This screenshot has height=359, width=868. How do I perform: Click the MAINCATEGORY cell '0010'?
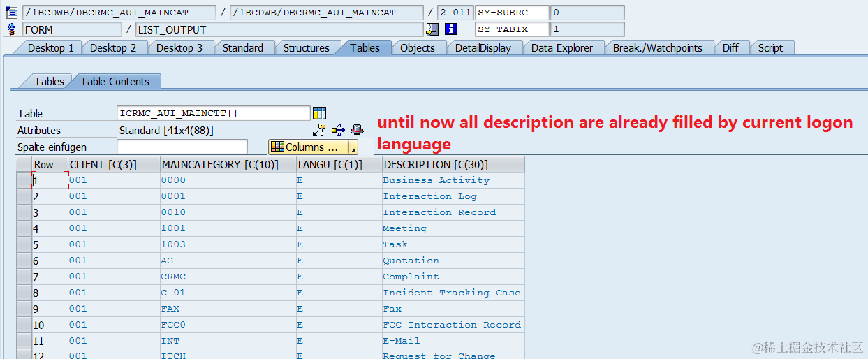coord(228,212)
